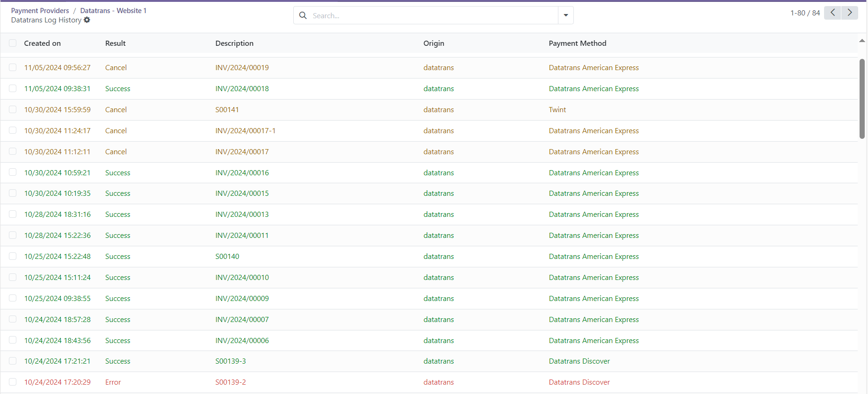Go to previous page arrow
The image size is (868, 394).
pos(832,13)
